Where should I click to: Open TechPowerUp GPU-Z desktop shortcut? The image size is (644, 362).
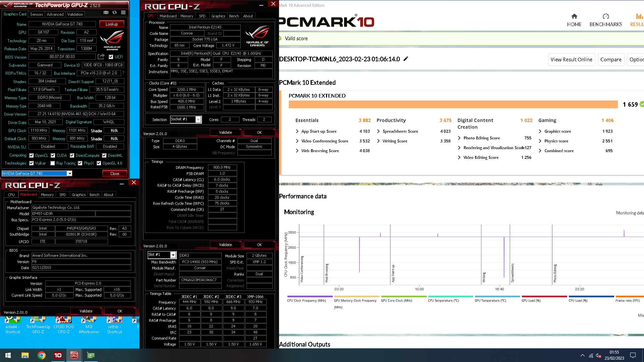(x=38, y=325)
